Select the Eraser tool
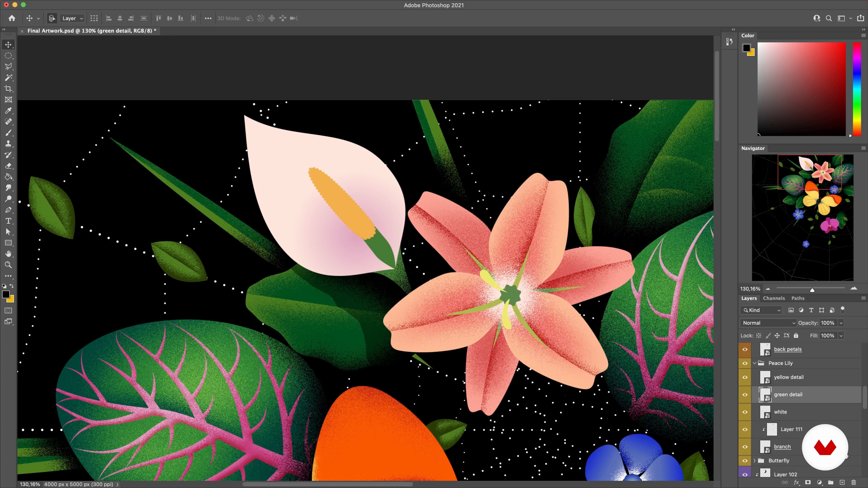Image resolution: width=868 pixels, height=488 pixels. click(x=8, y=166)
